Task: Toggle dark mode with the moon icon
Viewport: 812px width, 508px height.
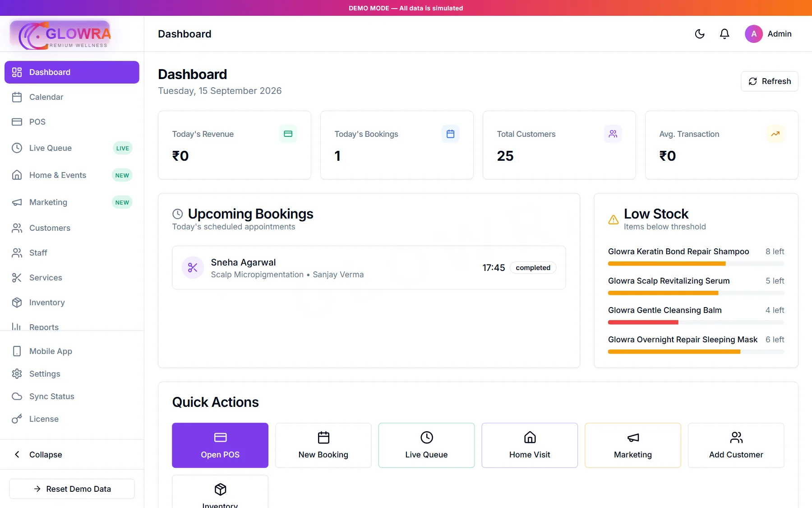Action: (700, 34)
